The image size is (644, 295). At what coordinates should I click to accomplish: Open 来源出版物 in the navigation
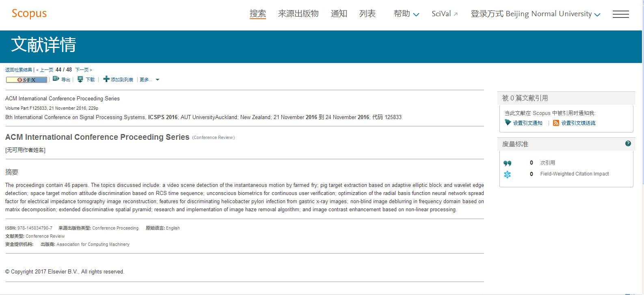[x=298, y=14]
